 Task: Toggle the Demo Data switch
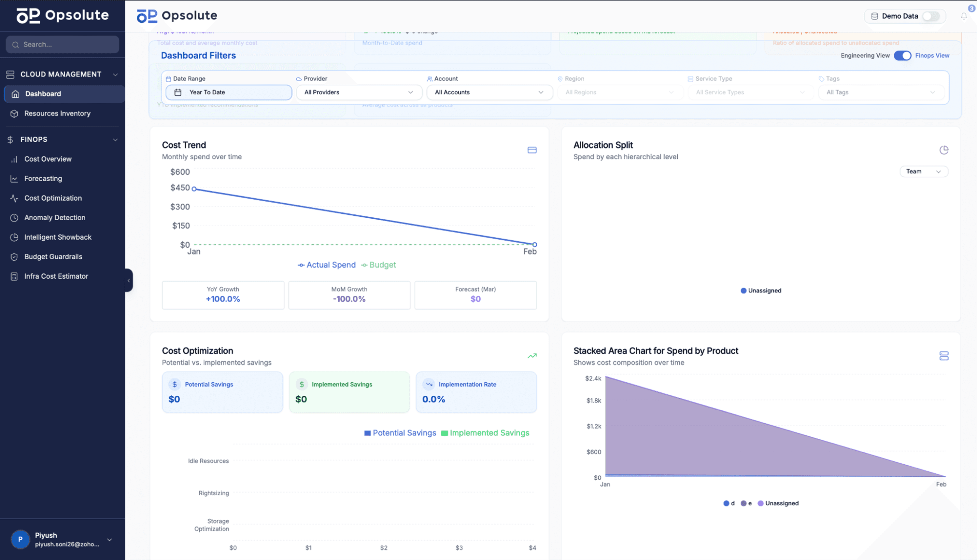point(931,16)
